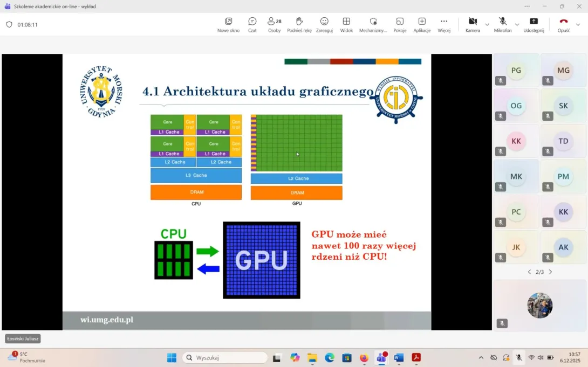The image size is (588, 367).
Task: Expand the Mikrofon options arrow
Action: (517, 25)
